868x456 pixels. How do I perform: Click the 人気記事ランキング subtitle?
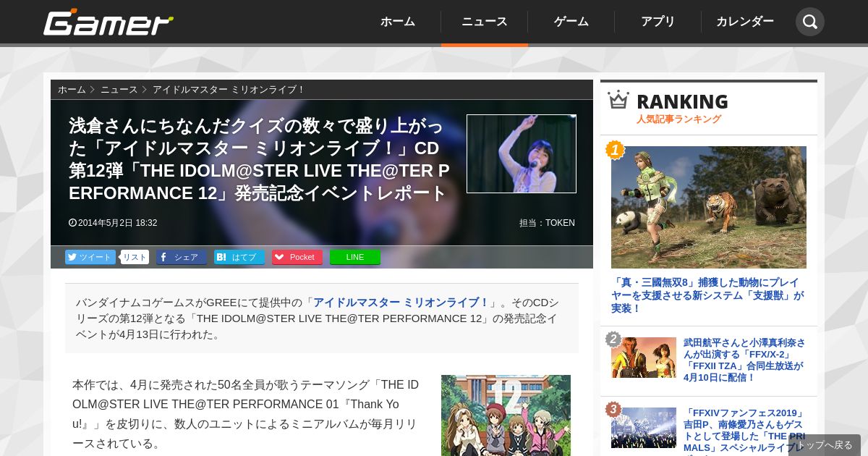click(678, 119)
